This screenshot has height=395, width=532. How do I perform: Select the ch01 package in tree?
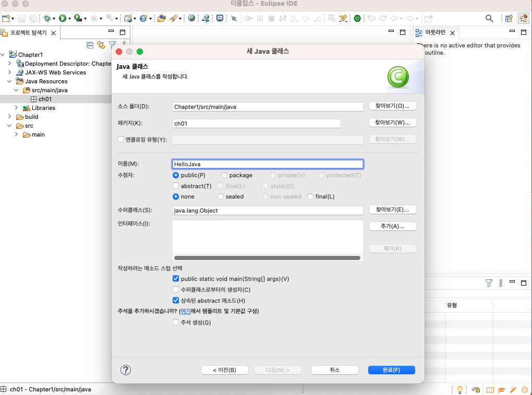[x=45, y=99]
